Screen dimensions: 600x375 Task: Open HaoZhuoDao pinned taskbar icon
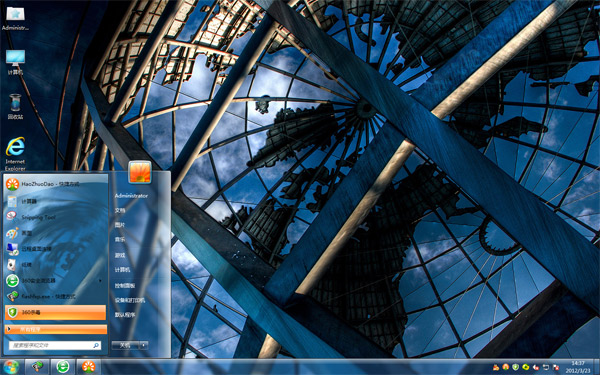click(x=88, y=367)
